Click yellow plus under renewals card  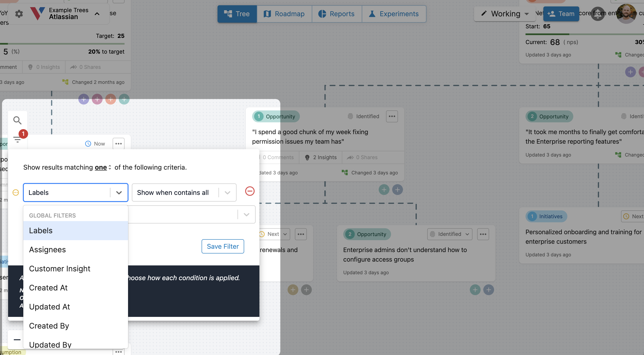coord(293,290)
